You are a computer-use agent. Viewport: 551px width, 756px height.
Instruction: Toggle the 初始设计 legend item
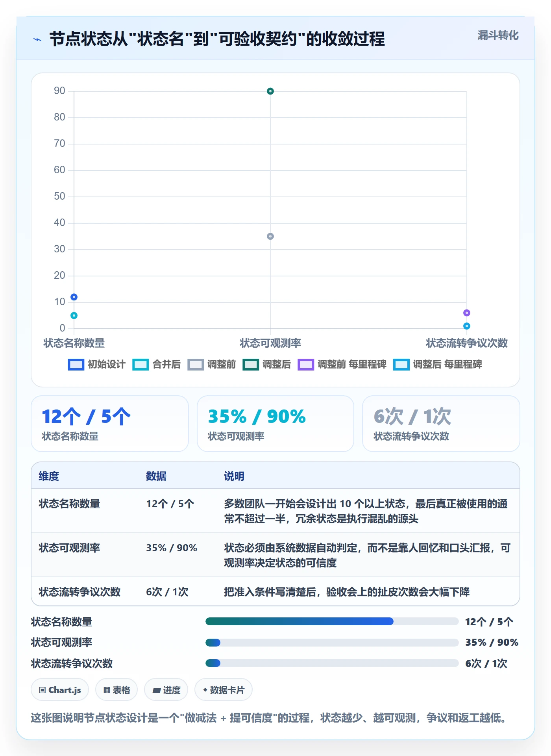click(x=97, y=364)
